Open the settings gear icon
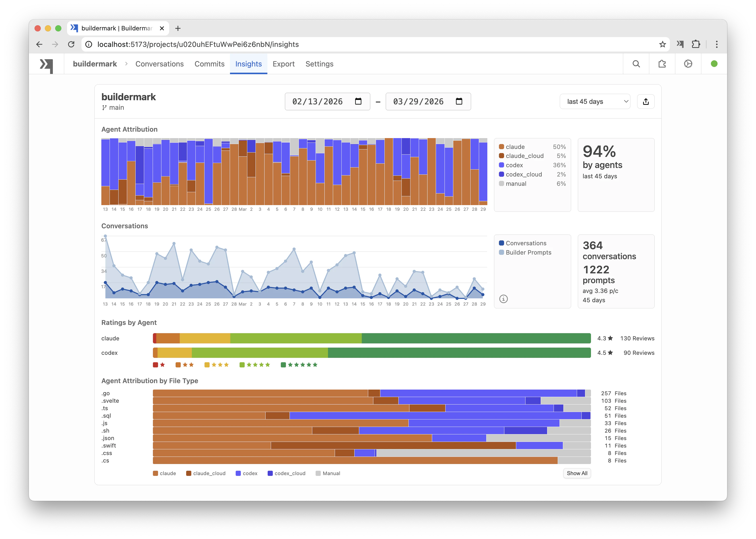This screenshot has width=756, height=539. pyautogui.click(x=688, y=64)
